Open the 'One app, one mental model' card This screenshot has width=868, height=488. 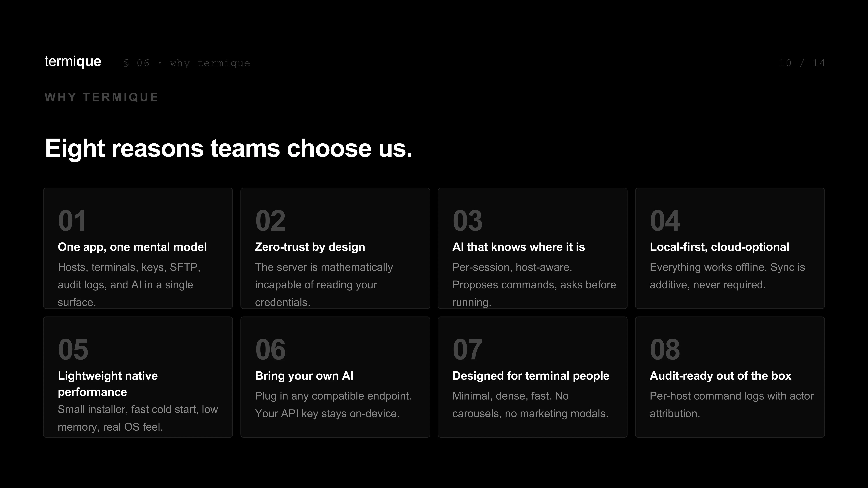click(138, 248)
